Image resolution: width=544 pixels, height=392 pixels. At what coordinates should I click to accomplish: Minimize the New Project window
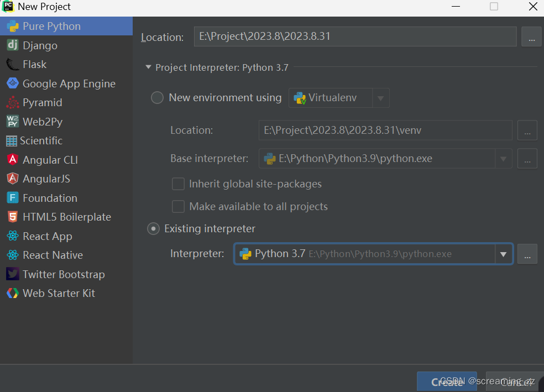point(456,6)
